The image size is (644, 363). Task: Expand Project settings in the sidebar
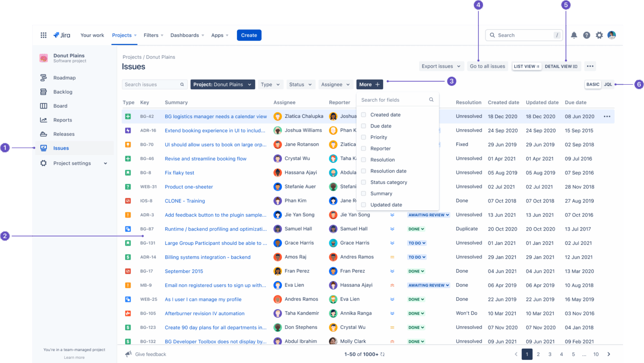click(73, 163)
